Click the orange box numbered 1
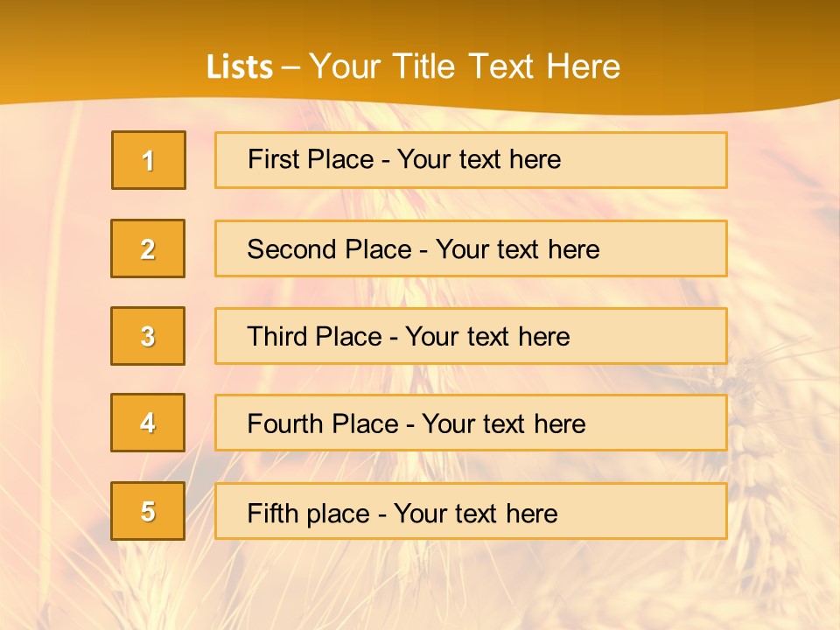This screenshot has height=630, width=840. click(x=149, y=160)
